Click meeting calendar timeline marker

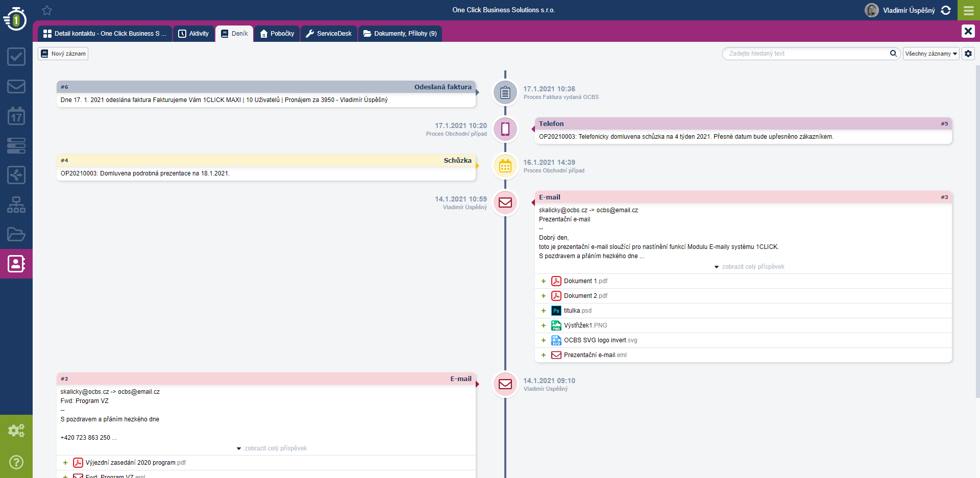505,166
